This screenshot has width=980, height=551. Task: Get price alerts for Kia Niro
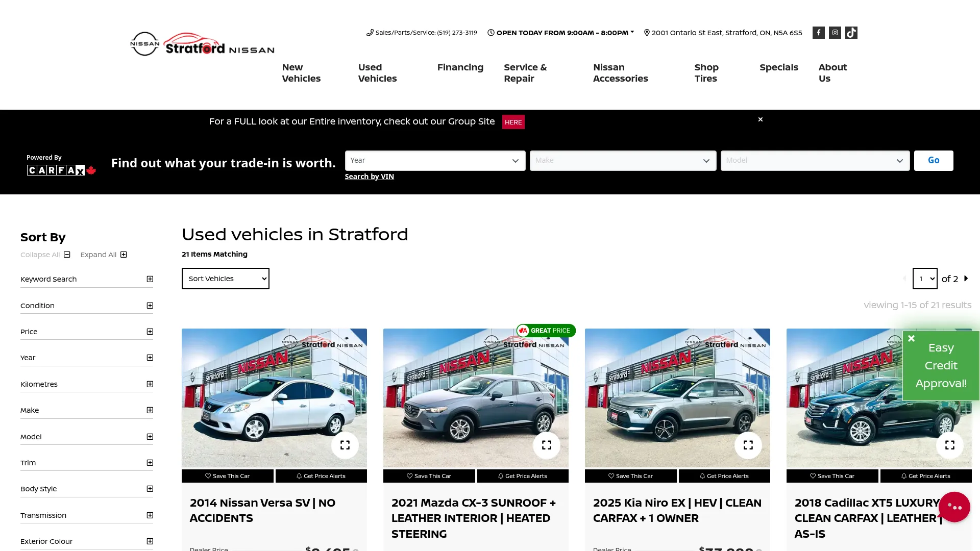(724, 476)
